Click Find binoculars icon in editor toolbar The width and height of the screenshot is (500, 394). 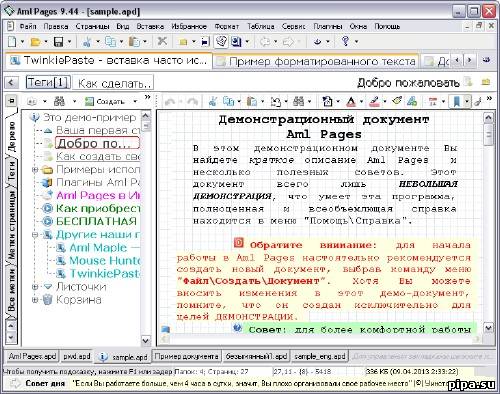click(298, 101)
